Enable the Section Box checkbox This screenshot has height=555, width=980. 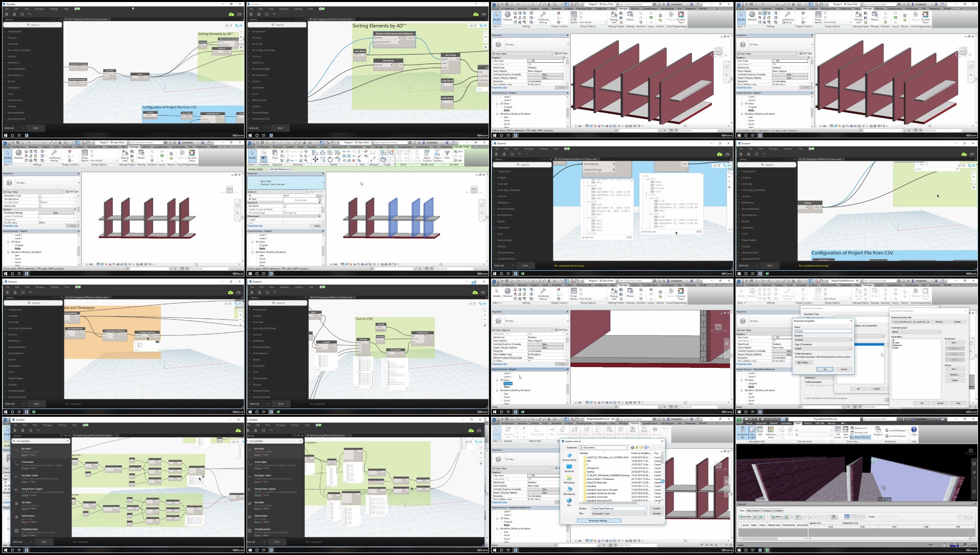tap(40, 206)
